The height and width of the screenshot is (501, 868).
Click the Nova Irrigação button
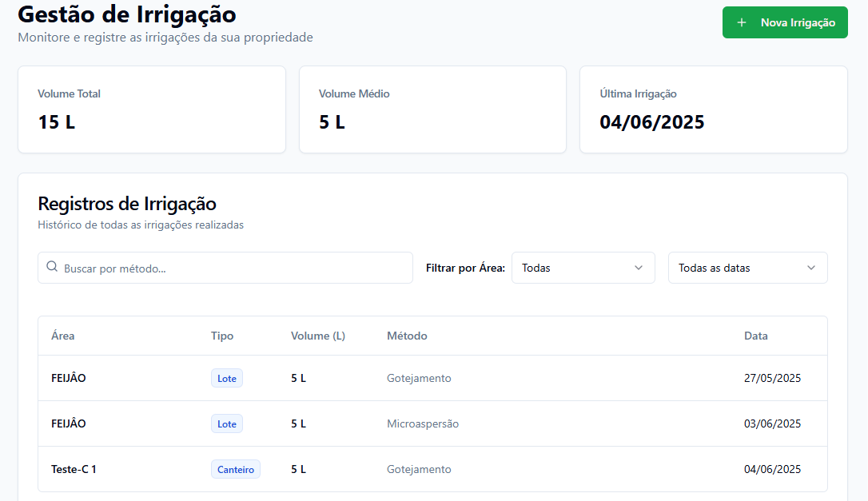(x=784, y=22)
